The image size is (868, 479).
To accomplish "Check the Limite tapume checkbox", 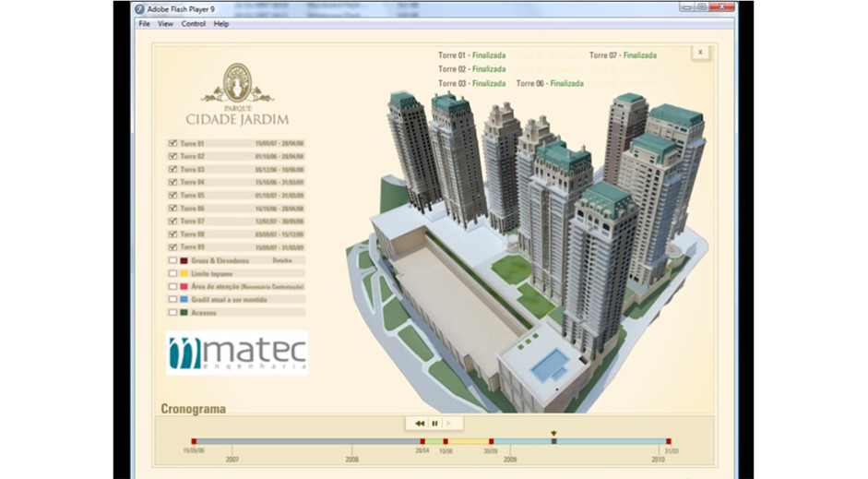I will tap(172, 273).
